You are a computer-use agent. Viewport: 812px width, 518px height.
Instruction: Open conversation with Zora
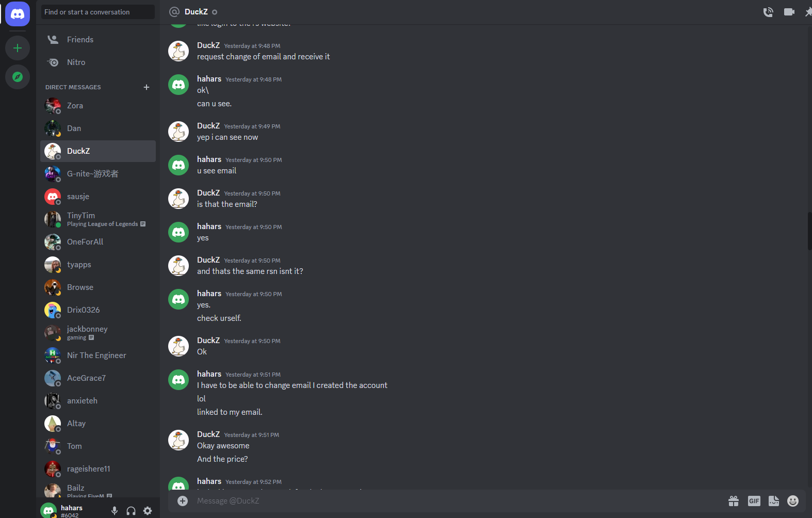tap(98, 106)
